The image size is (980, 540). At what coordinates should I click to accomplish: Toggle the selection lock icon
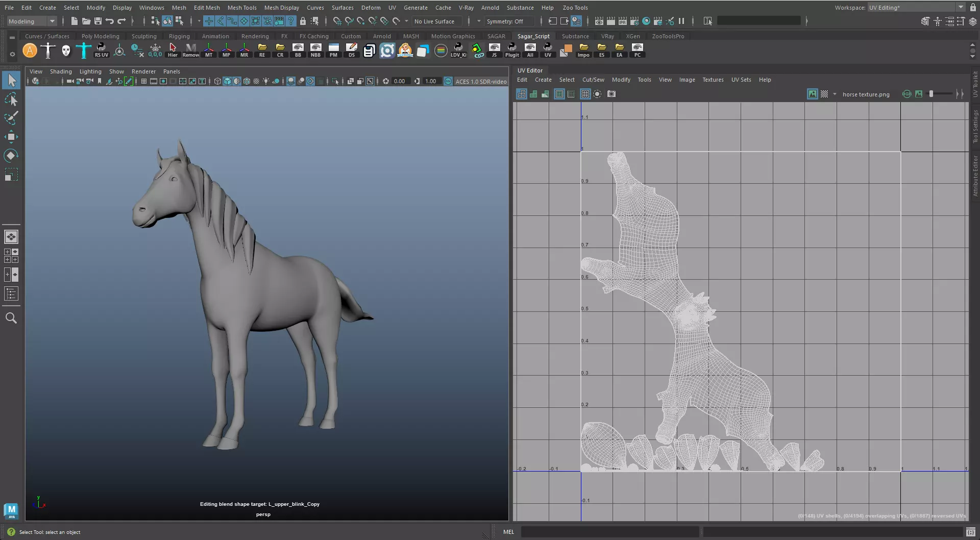point(303,21)
